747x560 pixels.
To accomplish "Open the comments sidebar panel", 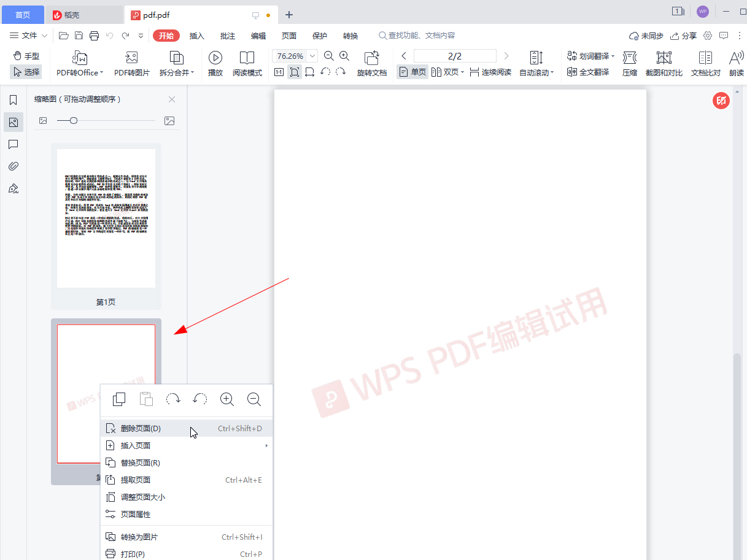I will pos(14,144).
